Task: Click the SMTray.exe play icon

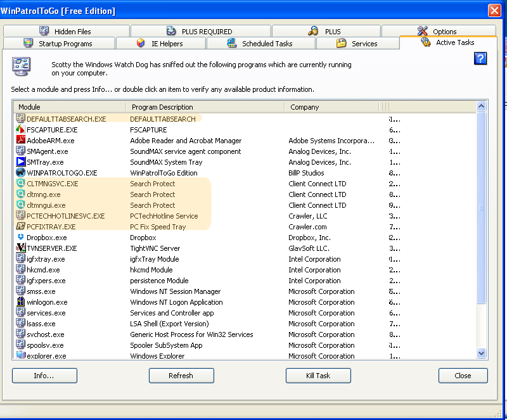Action: pyautogui.click(x=21, y=162)
